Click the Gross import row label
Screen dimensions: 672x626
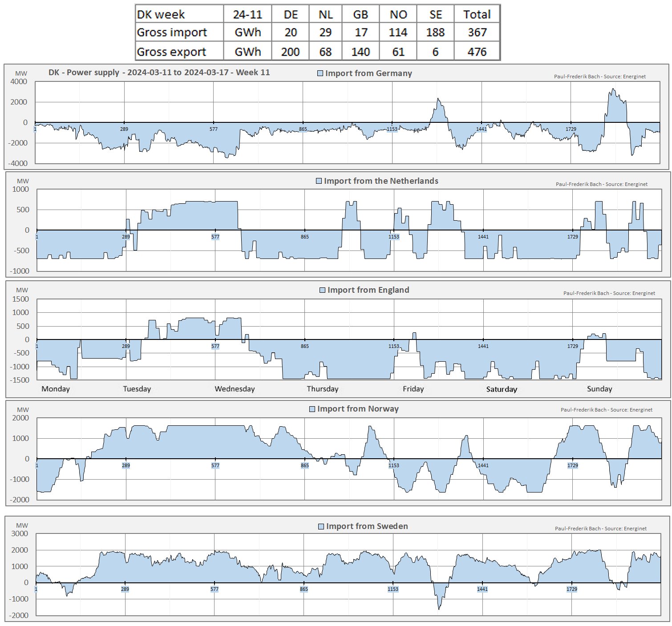point(172,32)
